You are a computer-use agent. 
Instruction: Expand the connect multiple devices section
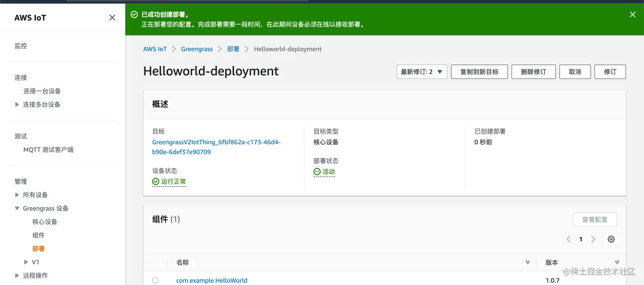click(x=17, y=105)
